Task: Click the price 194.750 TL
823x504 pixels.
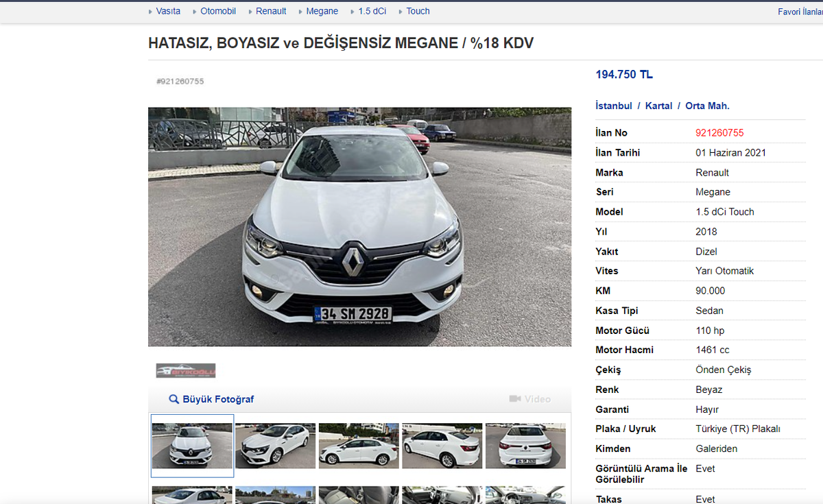Action: 624,75
